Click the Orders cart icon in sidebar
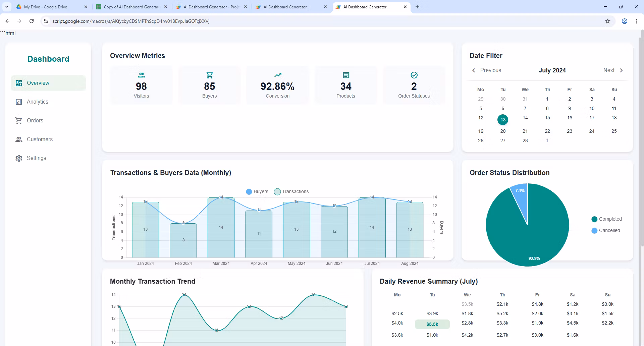 (x=19, y=121)
